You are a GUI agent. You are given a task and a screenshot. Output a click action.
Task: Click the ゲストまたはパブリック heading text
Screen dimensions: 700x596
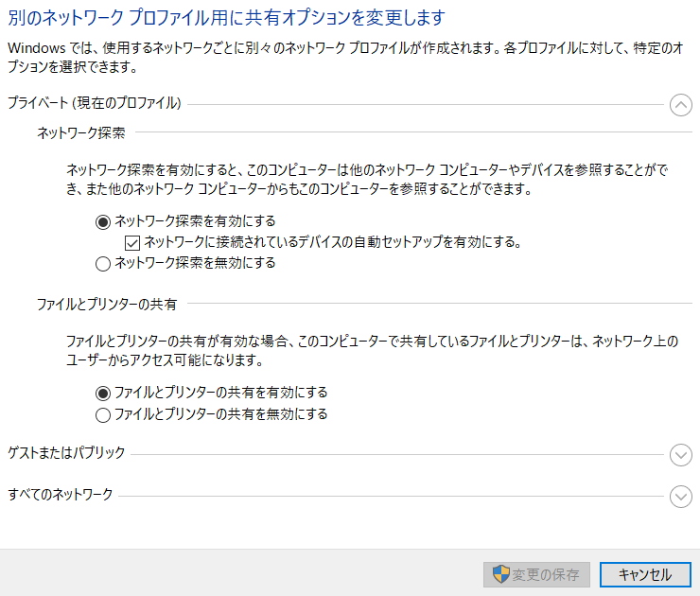click(x=66, y=453)
